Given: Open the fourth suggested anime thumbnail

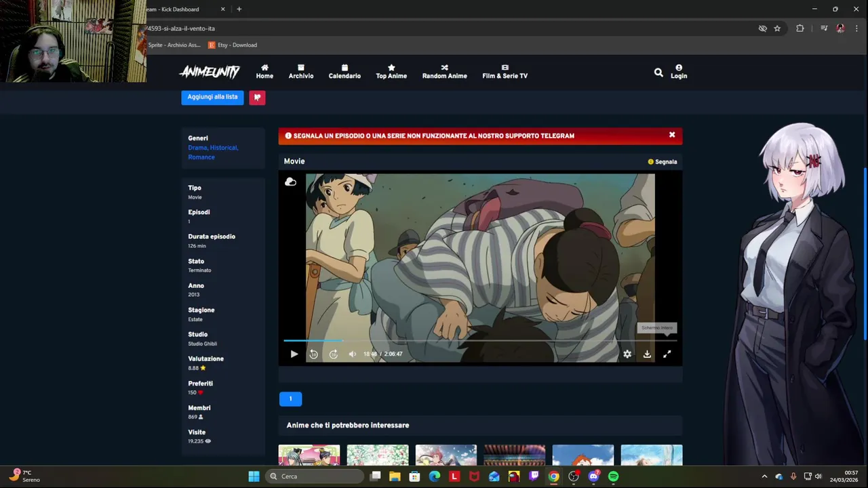Looking at the screenshot, I should click(515, 455).
